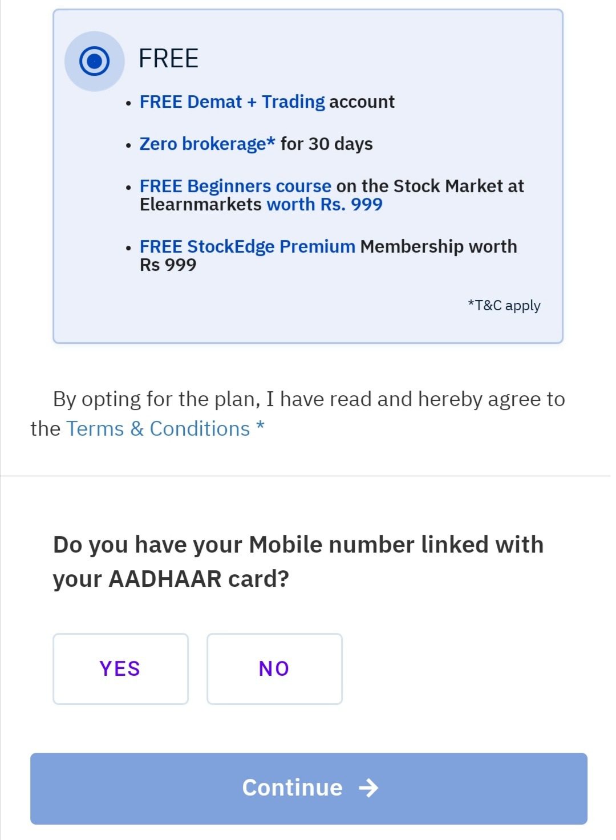Viewport: 616px width, 840px height.
Task: Tap the FREE Demat + Trading highlight
Action: point(232,102)
